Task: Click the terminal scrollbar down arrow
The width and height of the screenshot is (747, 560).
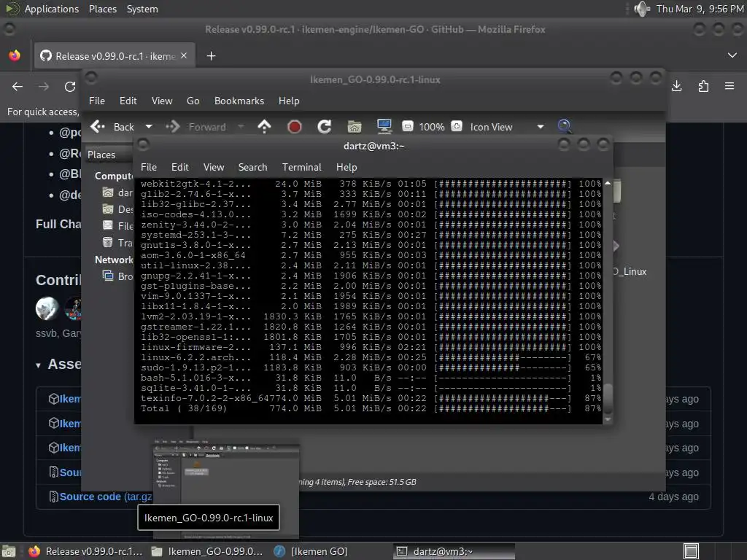Action: pos(608,419)
